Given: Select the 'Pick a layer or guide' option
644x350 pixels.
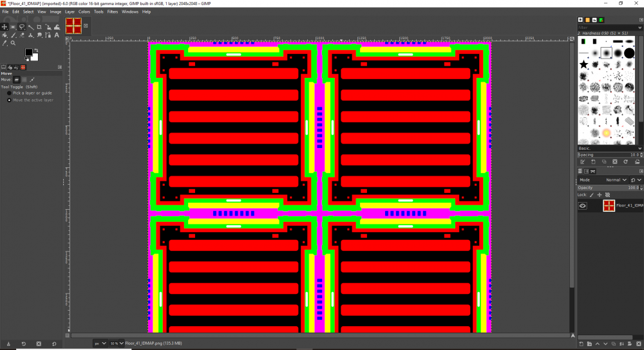Looking at the screenshot, I should (9, 93).
